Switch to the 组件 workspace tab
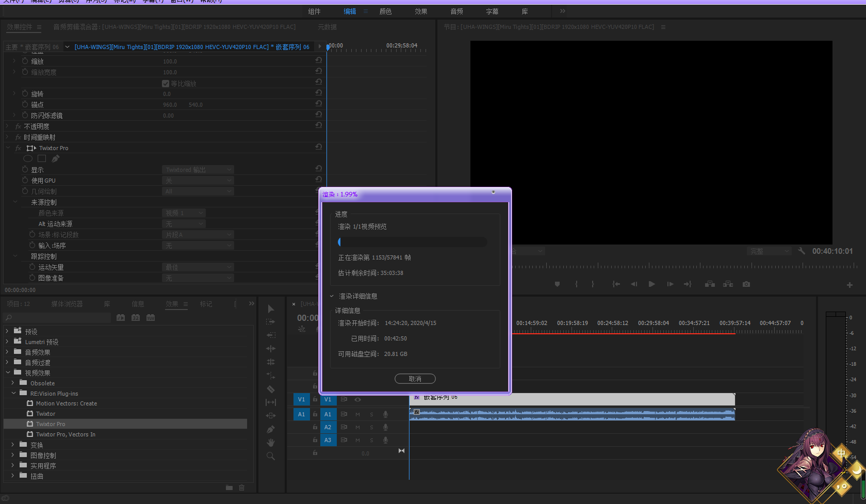 314,11
